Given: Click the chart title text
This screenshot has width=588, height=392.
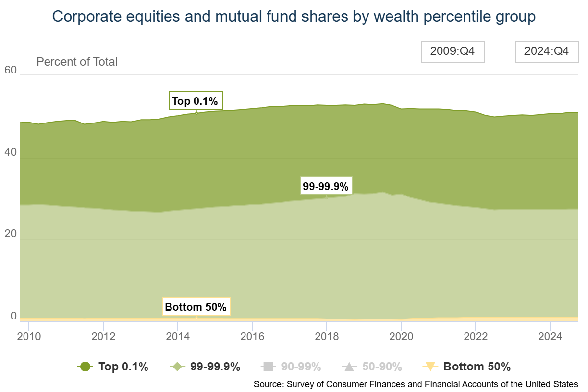Looking at the screenshot, I should coord(294,17).
